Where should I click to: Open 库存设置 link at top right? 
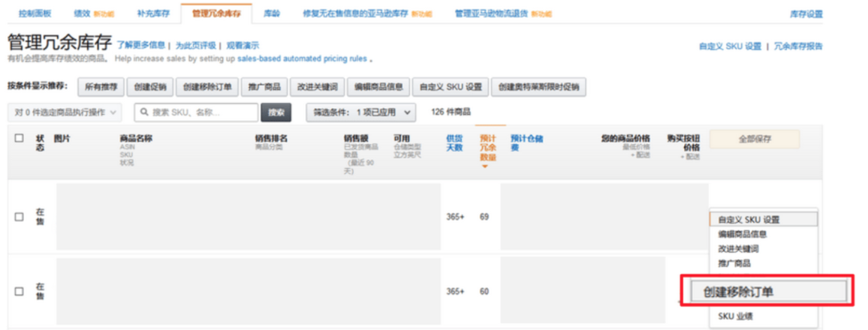tap(806, 14)
